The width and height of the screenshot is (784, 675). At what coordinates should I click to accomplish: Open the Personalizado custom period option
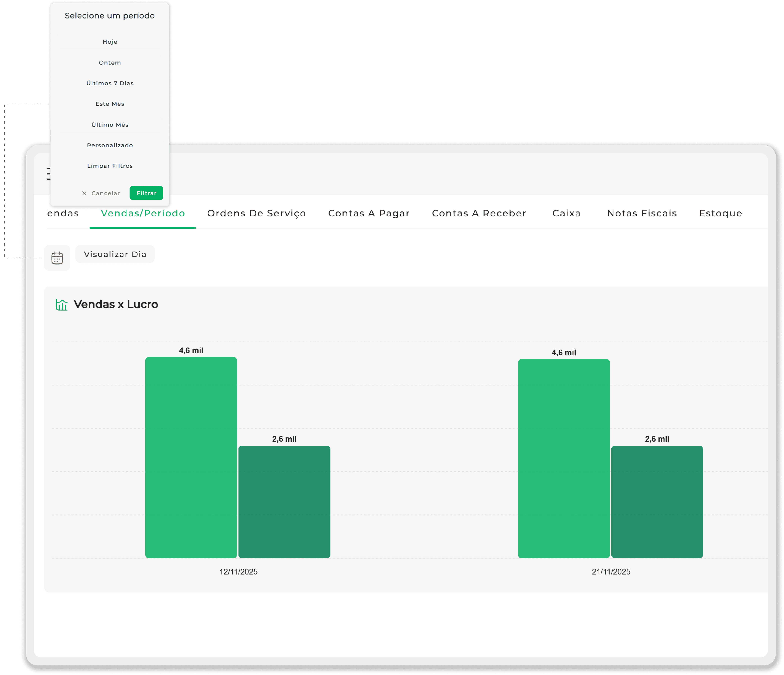pos(110,145)
